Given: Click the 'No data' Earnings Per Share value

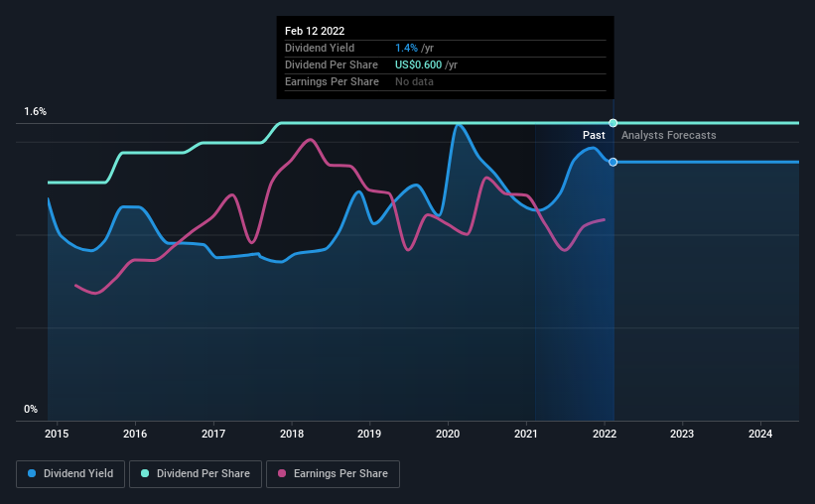Looking at the screenshot, I should coord(414,81).
